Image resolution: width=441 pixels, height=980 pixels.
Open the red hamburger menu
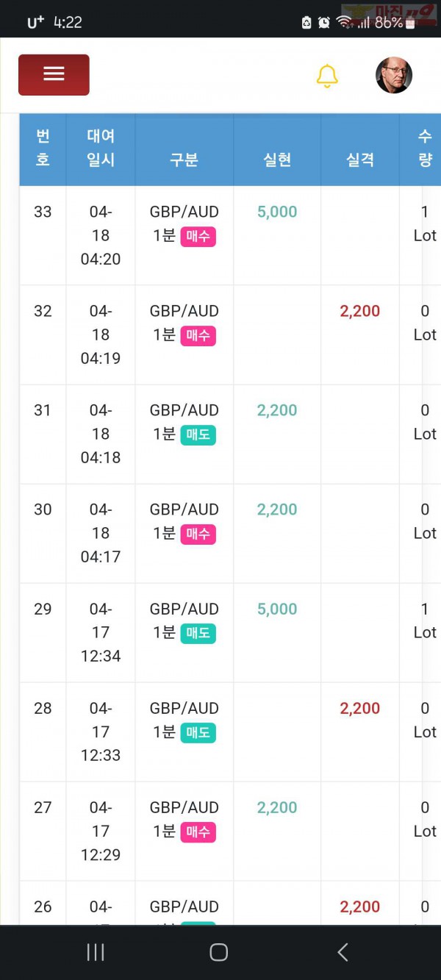[54, 74]
